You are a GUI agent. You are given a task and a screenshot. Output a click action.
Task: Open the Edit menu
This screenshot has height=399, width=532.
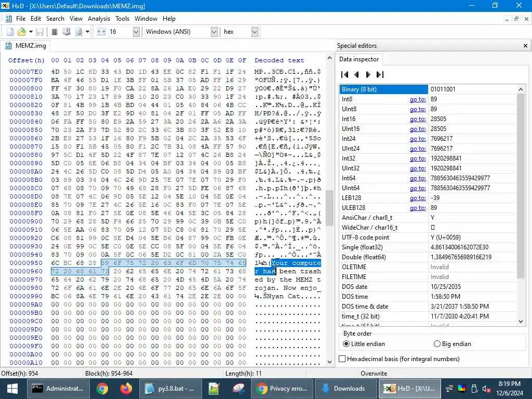pyautogui.click(x=36, y=19)
